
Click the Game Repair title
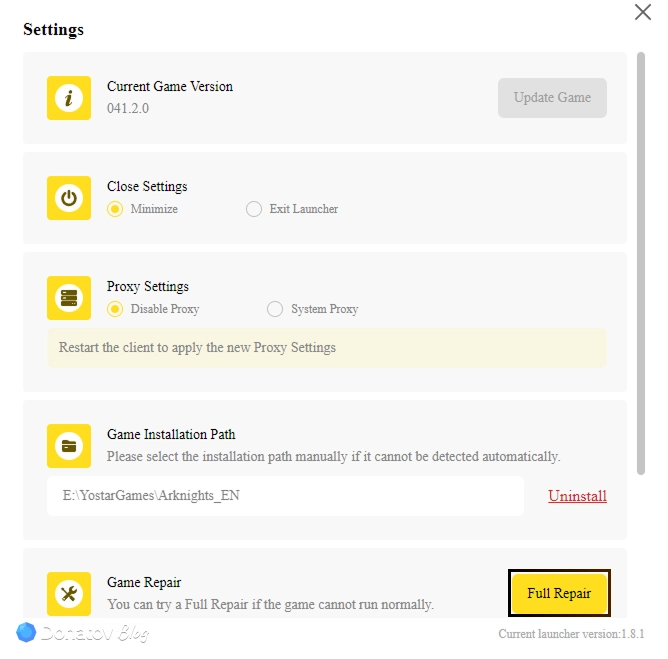click(x=144, y=582)
